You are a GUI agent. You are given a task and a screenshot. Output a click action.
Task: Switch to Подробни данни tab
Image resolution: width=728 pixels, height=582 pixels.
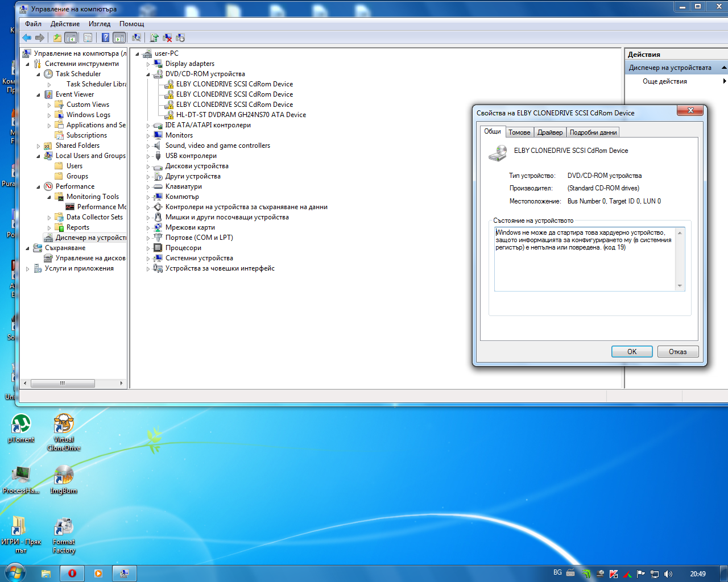click(593, 132)
